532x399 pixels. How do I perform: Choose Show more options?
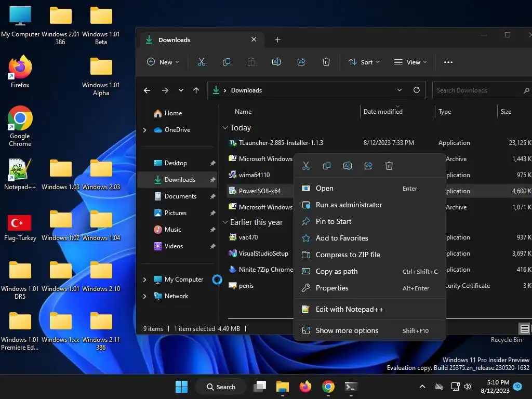click(369, 331)
